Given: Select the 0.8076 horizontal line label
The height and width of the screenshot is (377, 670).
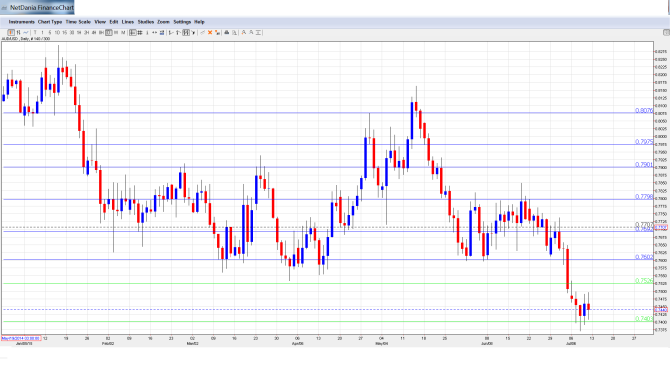Looking at the screenshot, I should (x=644, y=110).
